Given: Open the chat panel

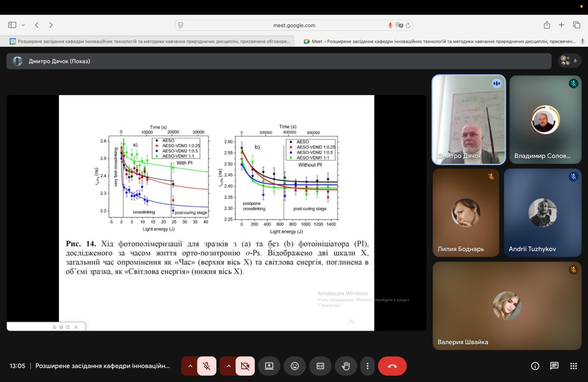Looking at the screenshot, I should click(x=554, y=366).
